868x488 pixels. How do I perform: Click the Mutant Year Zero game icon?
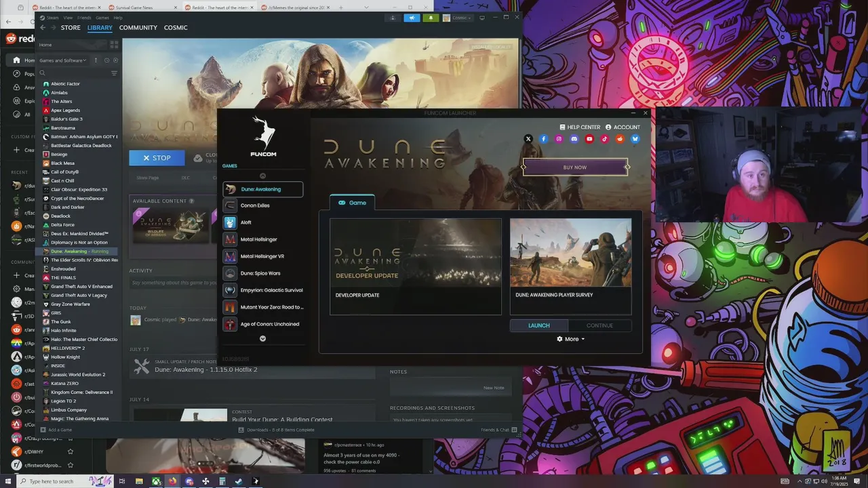pyautogui.click(x=230, y=307)
